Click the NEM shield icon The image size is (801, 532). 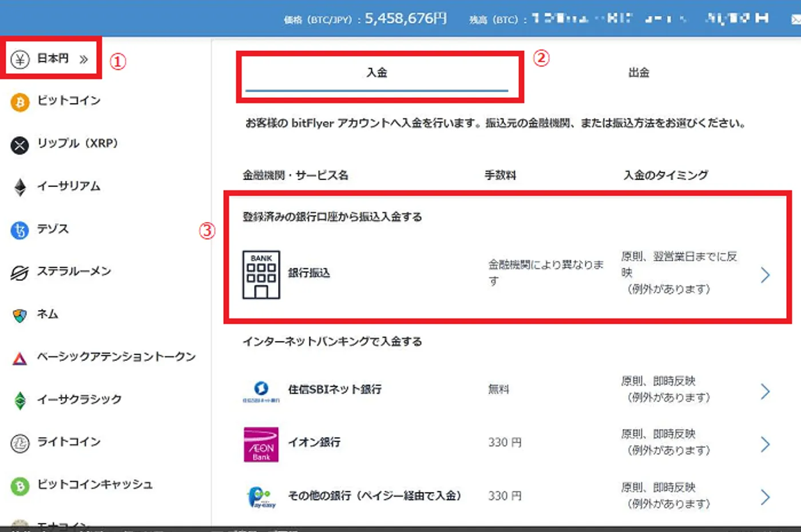tap(20, 315)
